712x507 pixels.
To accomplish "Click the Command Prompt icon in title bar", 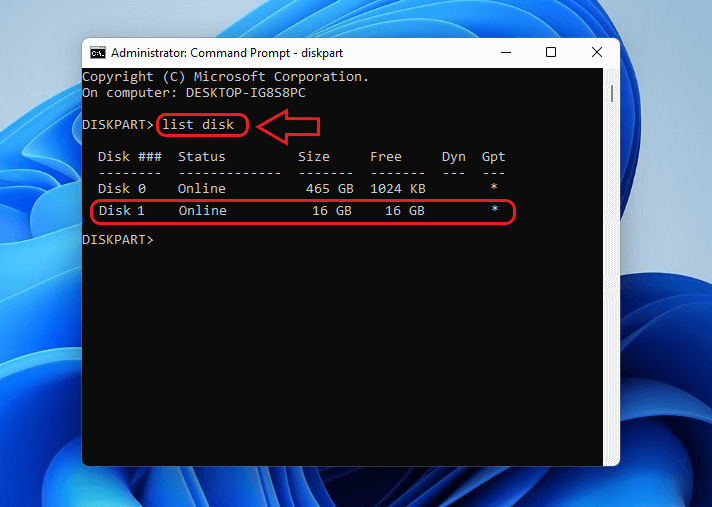I will click(x=98, y=53).
